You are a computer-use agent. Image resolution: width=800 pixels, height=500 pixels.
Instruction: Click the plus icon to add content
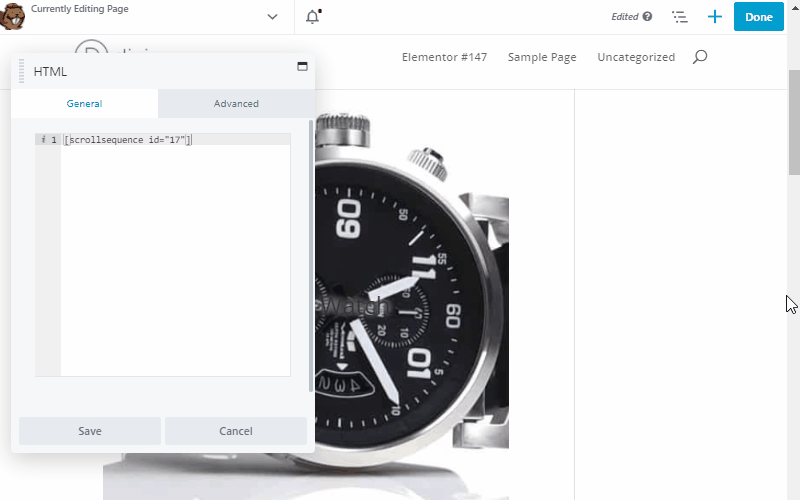click(715, 16)
